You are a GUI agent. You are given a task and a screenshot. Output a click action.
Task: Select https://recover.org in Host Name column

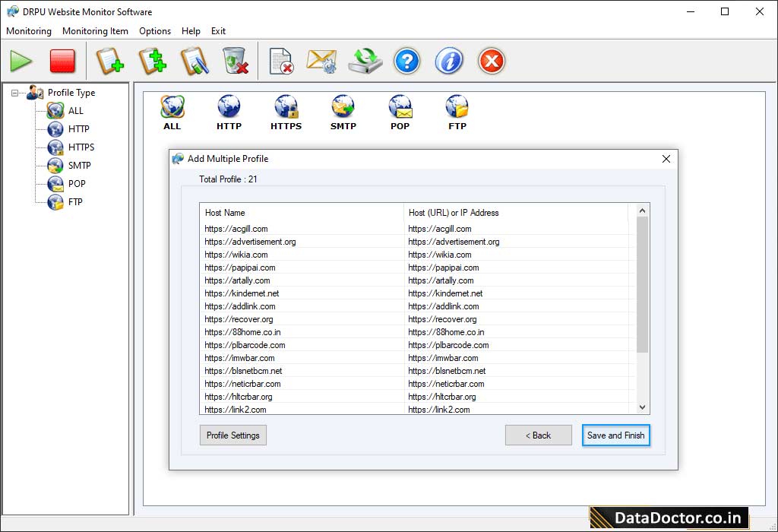[239, 319]
